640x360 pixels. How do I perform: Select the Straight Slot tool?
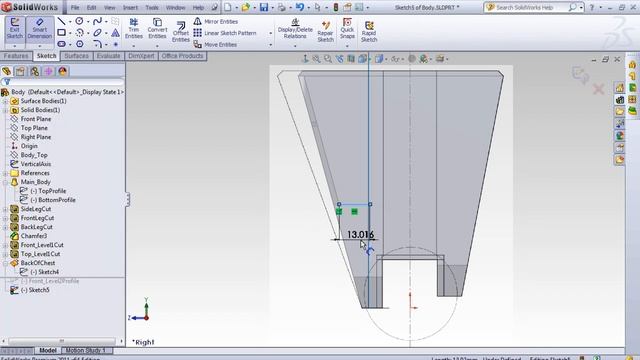point(61,44)
